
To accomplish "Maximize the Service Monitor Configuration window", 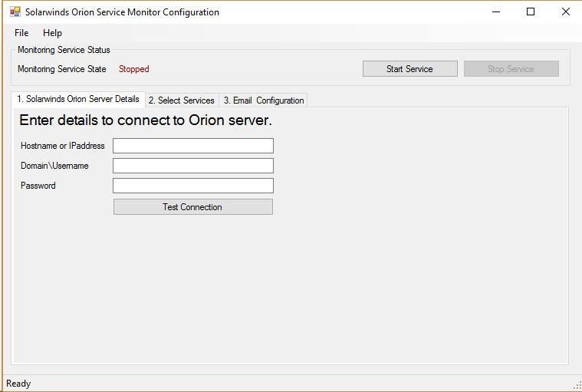I will click(x=531, y=12).
